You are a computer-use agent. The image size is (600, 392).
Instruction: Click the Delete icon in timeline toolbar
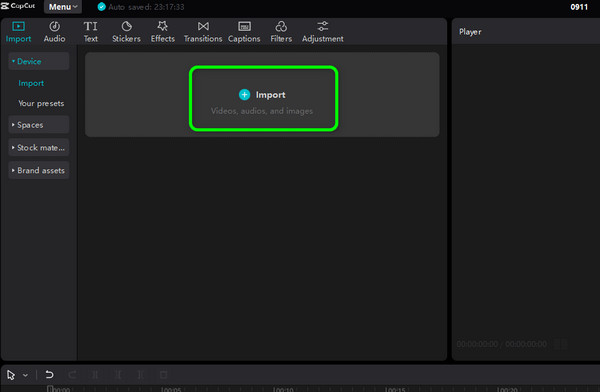click(x=163, y=374)
